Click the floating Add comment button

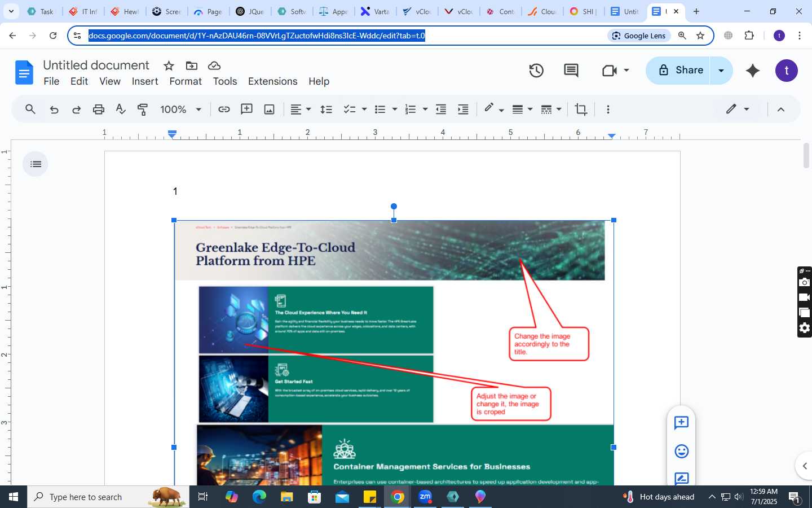click(x=681, y=423)
